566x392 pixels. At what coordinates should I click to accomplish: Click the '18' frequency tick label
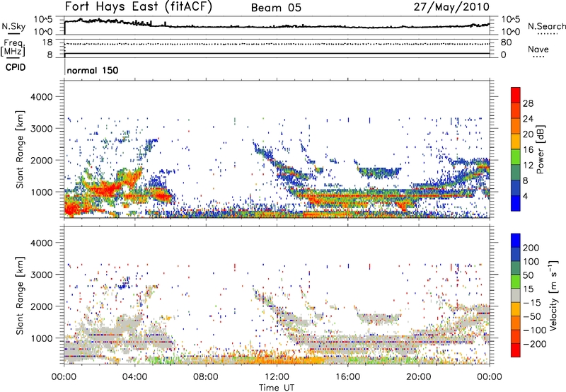47,42
